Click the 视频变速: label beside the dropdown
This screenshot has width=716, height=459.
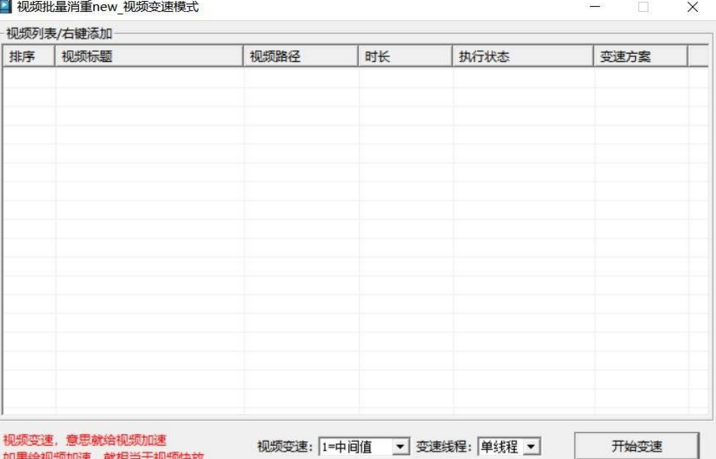tap(286, 446)
